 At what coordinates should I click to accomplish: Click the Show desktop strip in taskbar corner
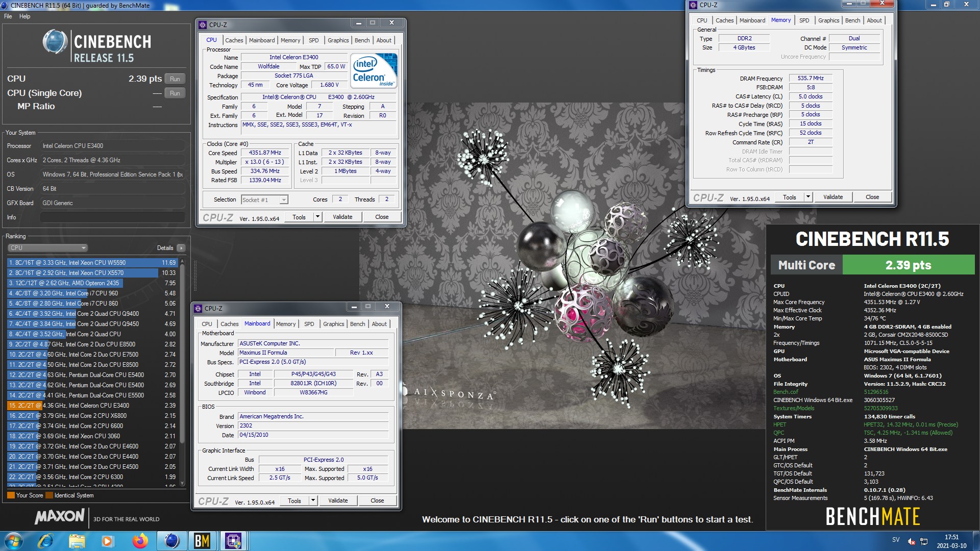tap(976, 541)
